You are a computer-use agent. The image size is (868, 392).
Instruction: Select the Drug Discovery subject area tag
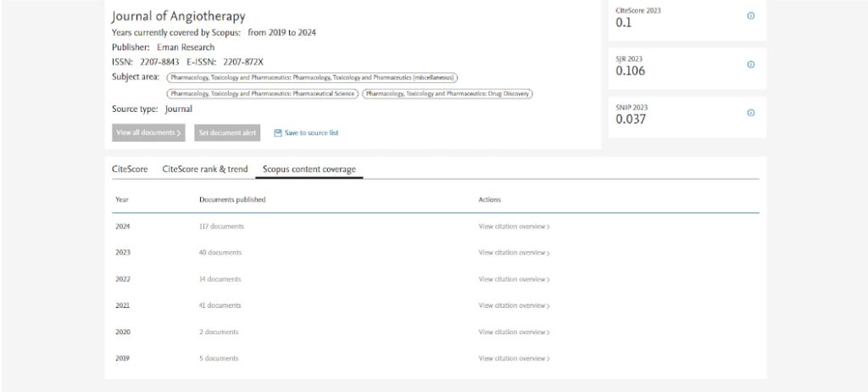(448, 93)
